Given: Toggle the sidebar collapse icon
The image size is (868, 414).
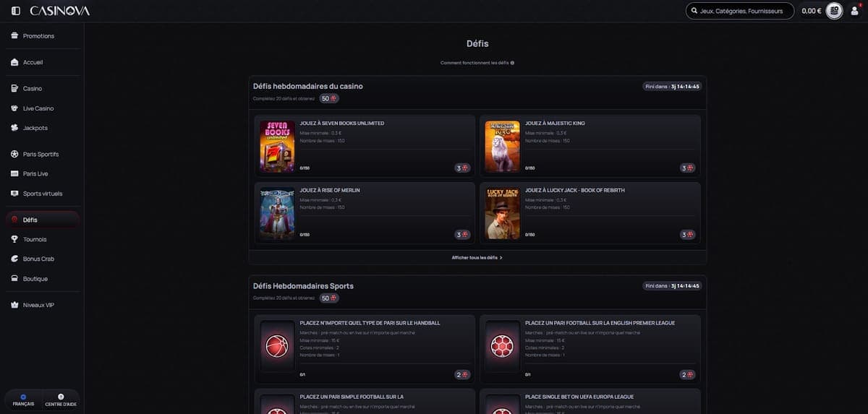Looking at the screenshot, I should [x=16, y=11].
